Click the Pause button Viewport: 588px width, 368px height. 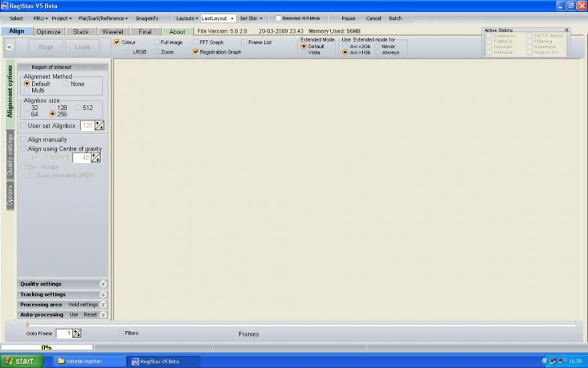tap(348, 19)
